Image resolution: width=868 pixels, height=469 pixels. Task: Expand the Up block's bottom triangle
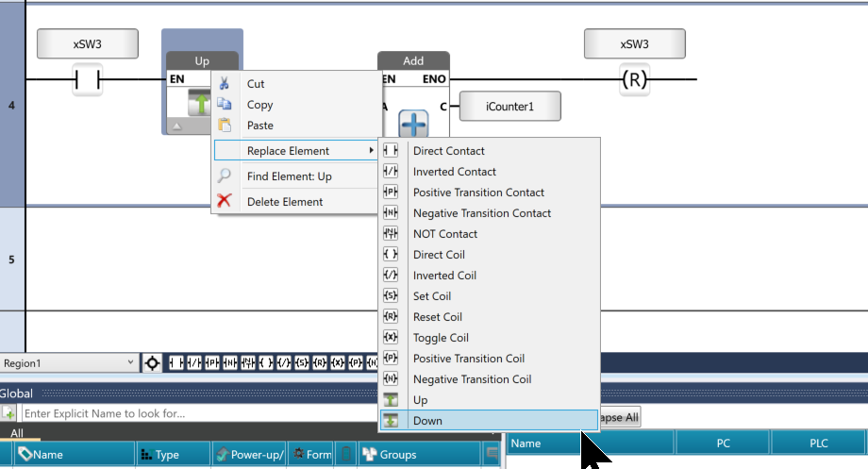[175, 126]
